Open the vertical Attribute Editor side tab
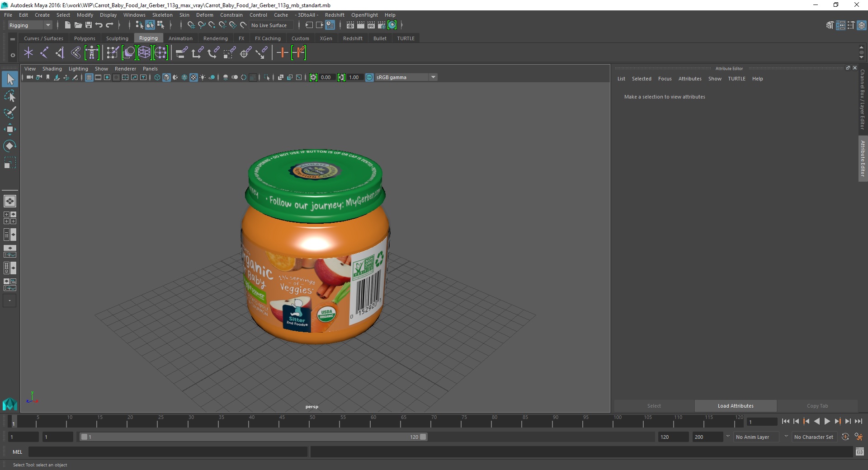 click(863, 159)
